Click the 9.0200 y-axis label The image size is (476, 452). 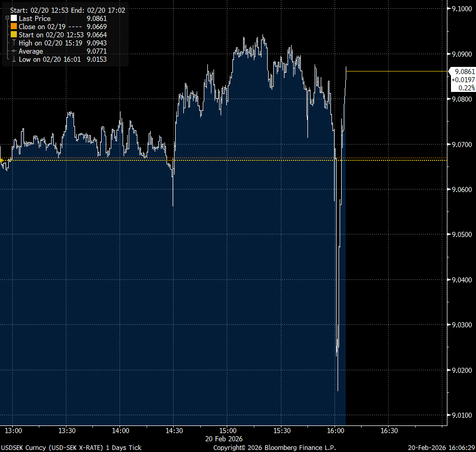coord(462,370)
